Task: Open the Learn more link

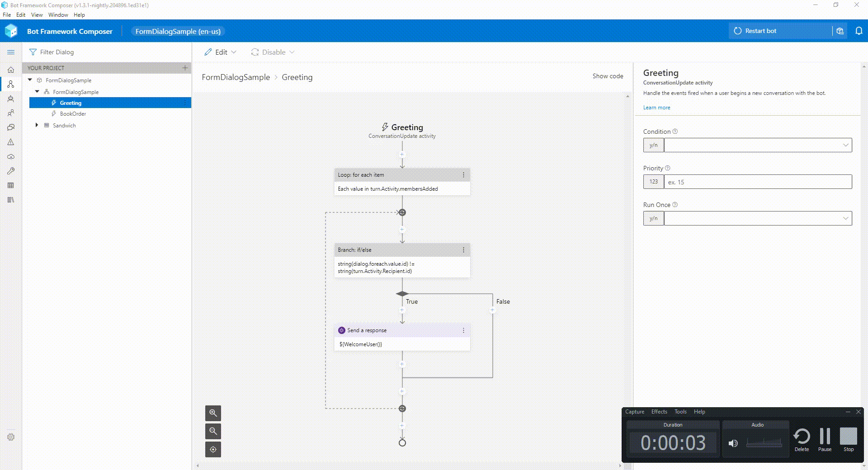Action: coord(656,108)
